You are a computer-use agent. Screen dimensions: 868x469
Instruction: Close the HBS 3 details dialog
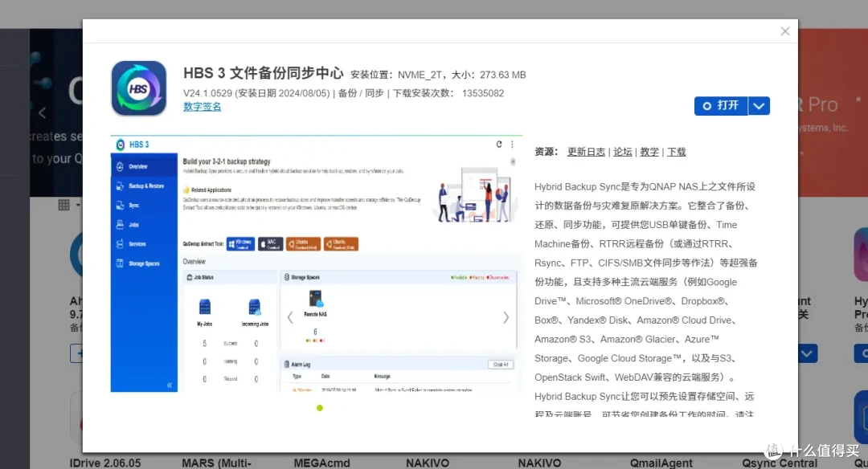[785, 31]
